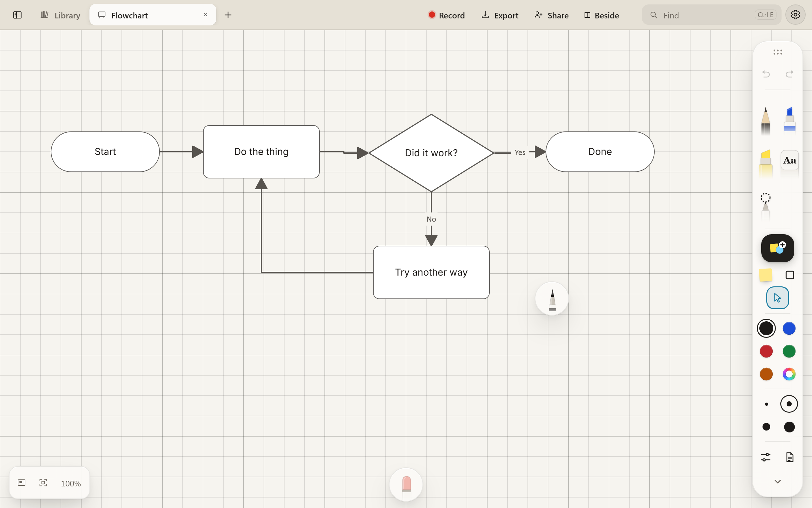Toggle the minimap icon at bottom left
Image resolution: width=812 pixels, height=508 pixels.
[22, 483]
